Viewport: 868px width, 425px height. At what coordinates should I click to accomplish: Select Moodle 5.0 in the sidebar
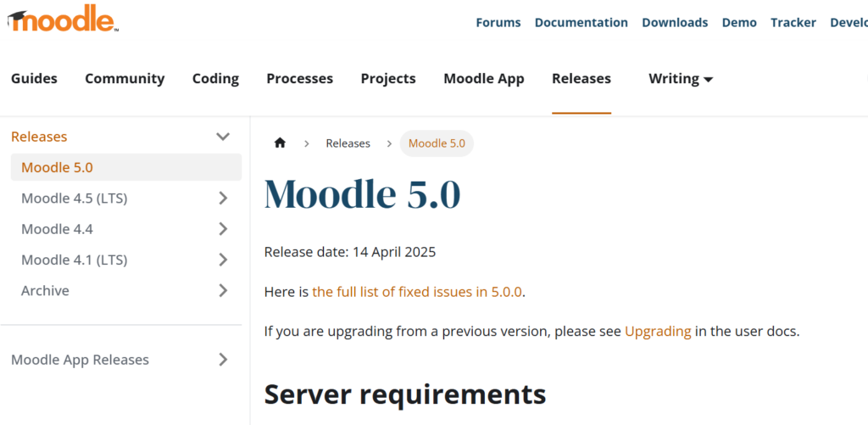tap(126, 167)
